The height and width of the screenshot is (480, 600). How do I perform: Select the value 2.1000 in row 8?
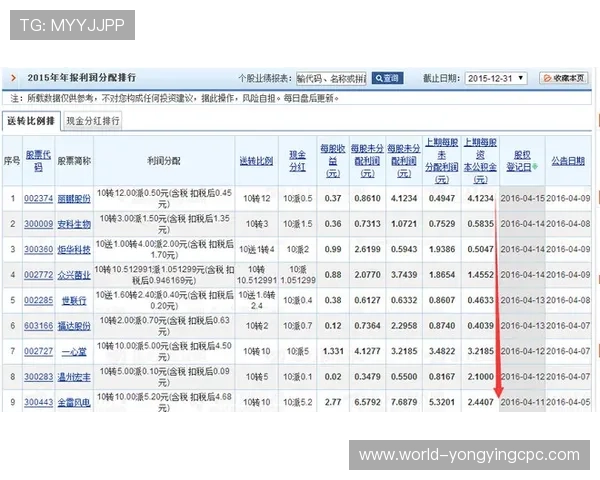tap(480, 377)
